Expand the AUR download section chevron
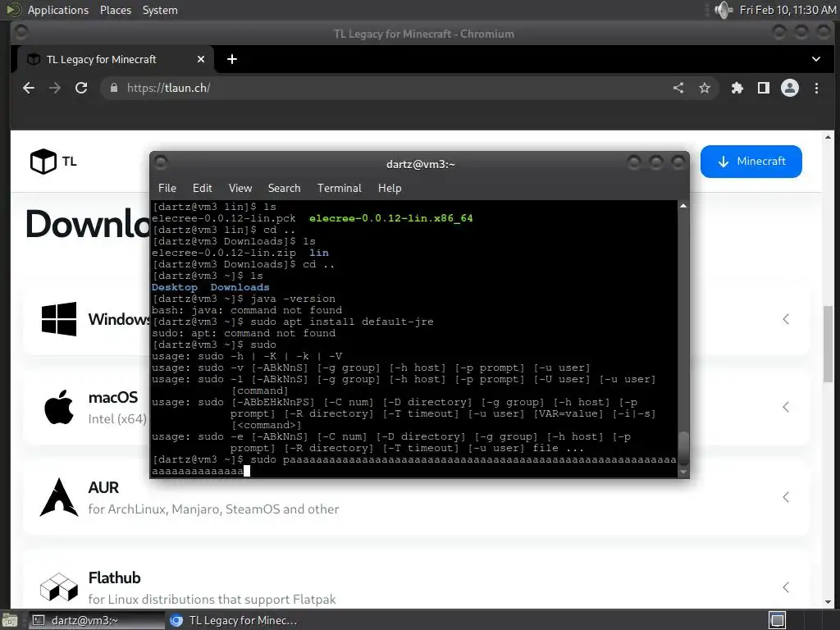 [786, 497]
